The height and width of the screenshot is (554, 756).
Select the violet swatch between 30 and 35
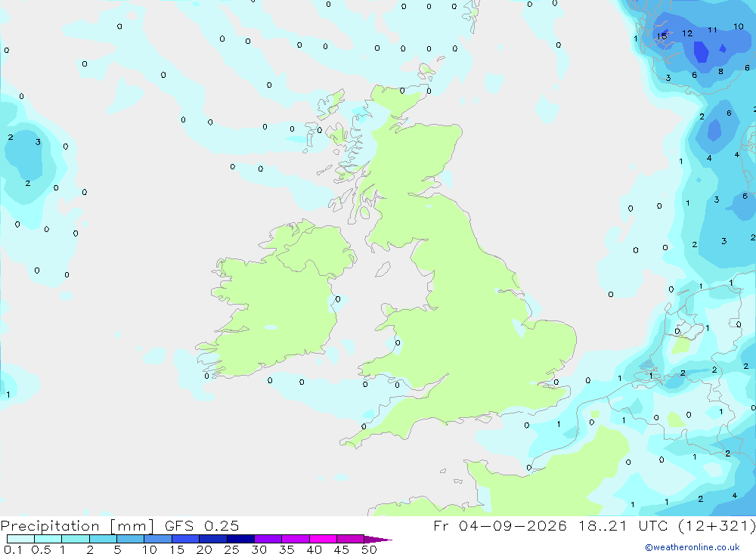(x=268, y=539)
